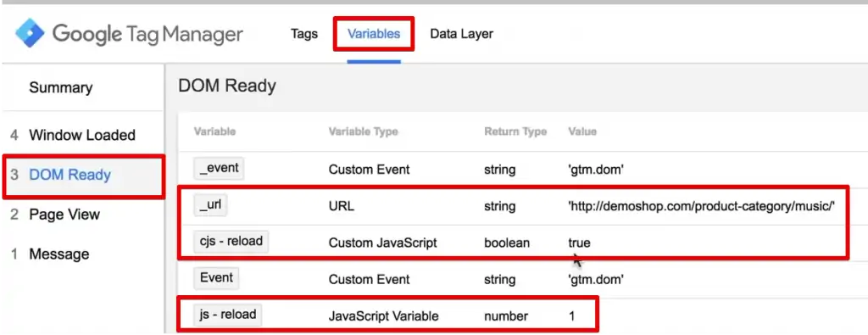Click the js - reload variable chip

[x=227, y=315]
